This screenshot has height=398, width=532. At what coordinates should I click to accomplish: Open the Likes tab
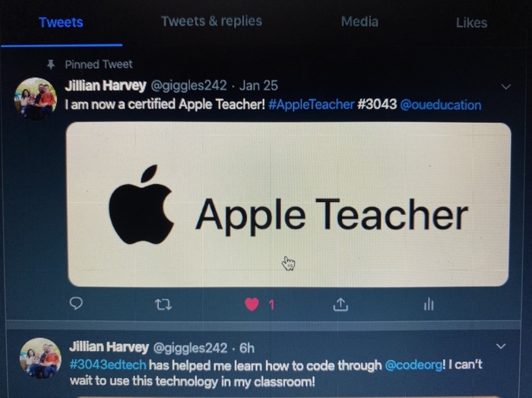pos(472,23)
